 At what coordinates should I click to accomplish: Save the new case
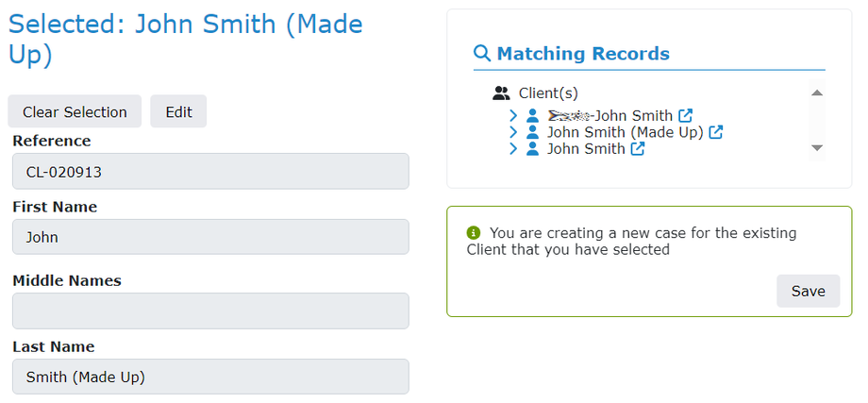click(x=808, y=291)
